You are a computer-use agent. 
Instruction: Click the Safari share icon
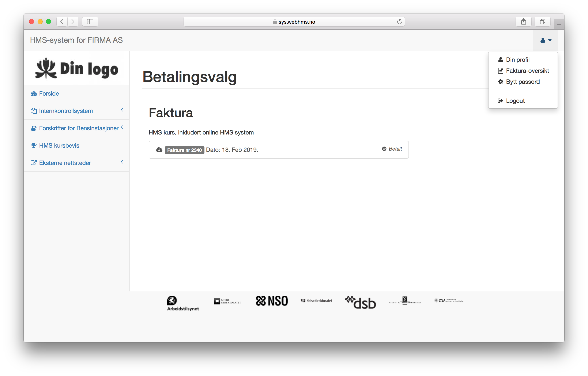click(x=523, y=22)
